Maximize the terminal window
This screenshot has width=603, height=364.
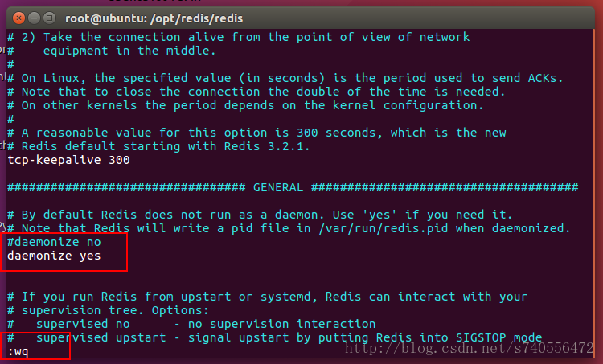[49, 18]
